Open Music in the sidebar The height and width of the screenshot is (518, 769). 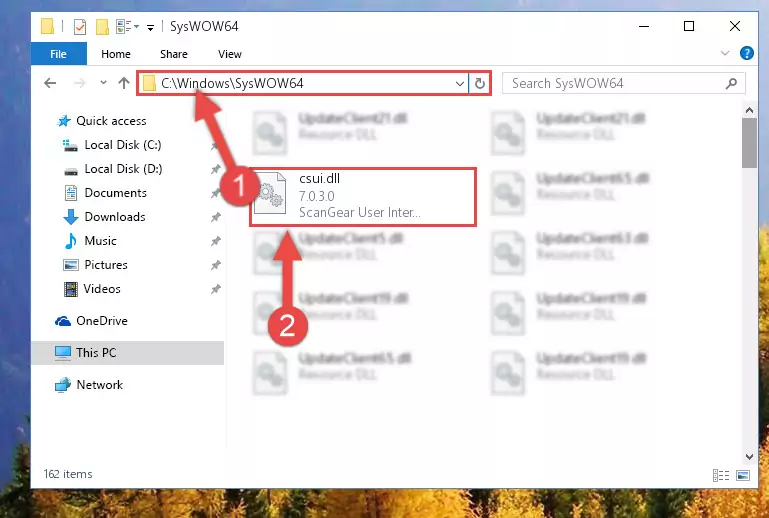point(100,241)
